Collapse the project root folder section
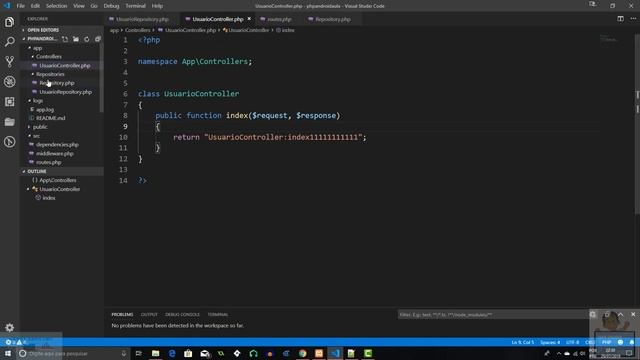The image size is (640, 360). coord(41,39)
